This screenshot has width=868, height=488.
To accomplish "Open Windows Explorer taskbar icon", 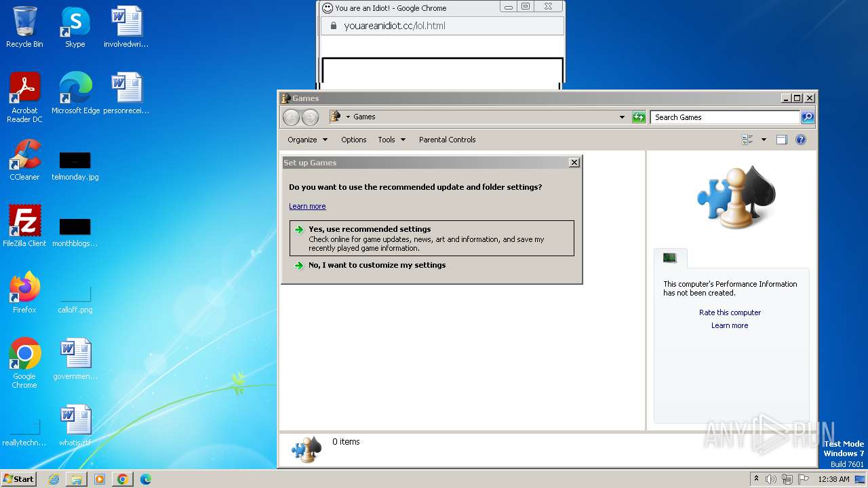I will [x=77, y=479].
